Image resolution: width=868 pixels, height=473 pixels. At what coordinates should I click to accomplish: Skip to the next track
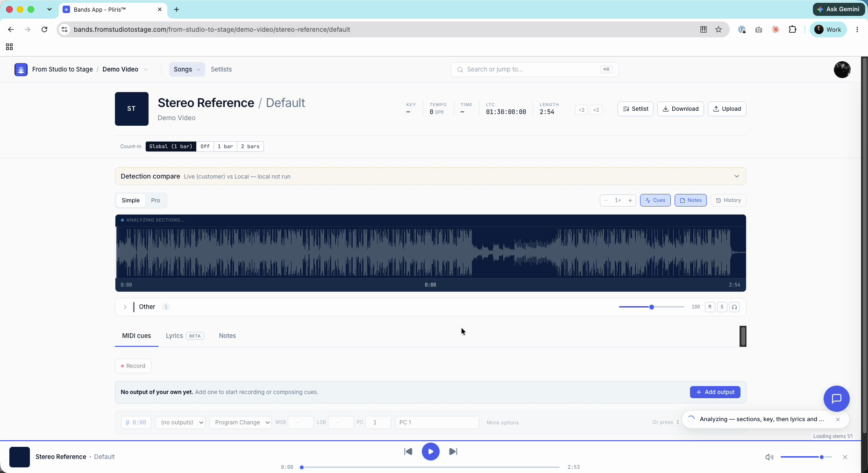coord(453,451)
